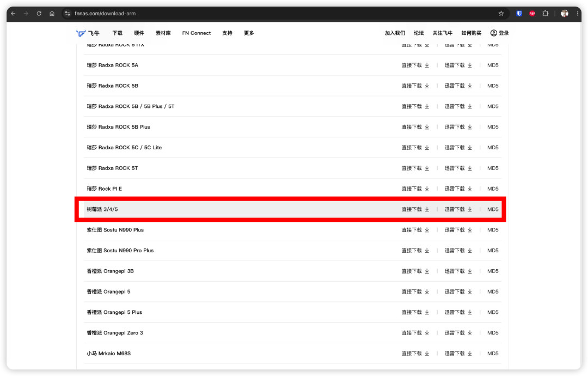Screen dimensions: 588x376
Task: Open the Bitwarden shield extension
Action: tap(519, 14)
